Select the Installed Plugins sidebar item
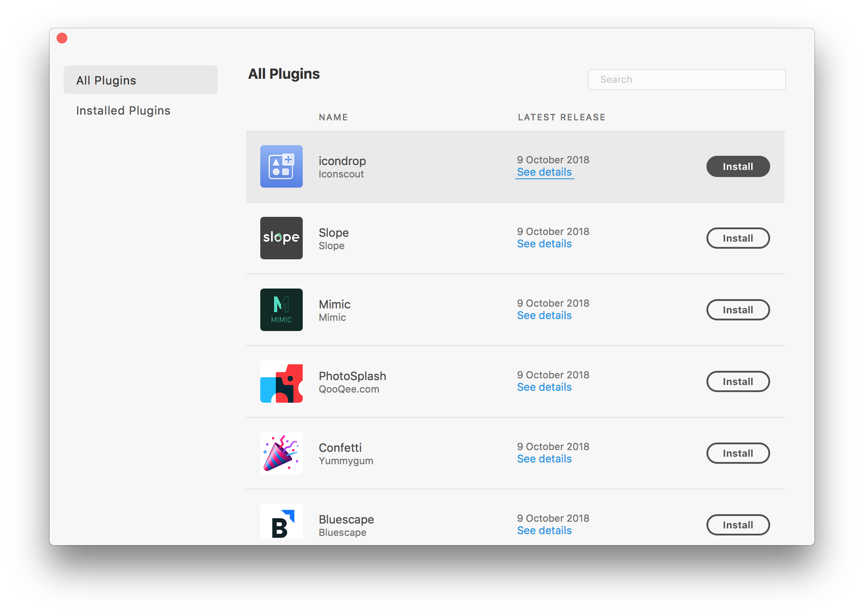The height and width of the screenshot is (616, 864). pos(123,110)
